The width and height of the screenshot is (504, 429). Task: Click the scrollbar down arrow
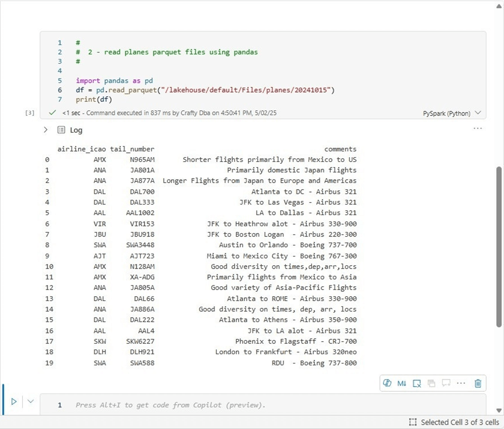pos(498,410)
